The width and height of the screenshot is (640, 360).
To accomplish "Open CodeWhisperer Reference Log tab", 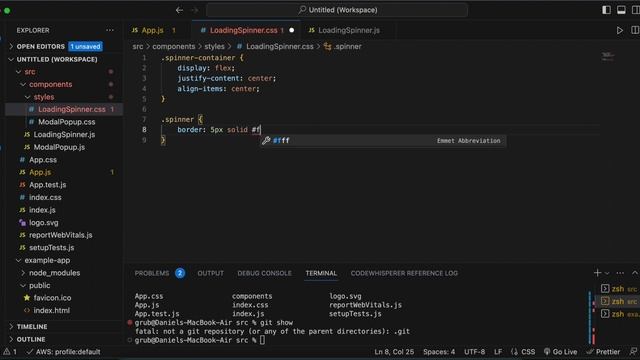I will coord(404,273).
